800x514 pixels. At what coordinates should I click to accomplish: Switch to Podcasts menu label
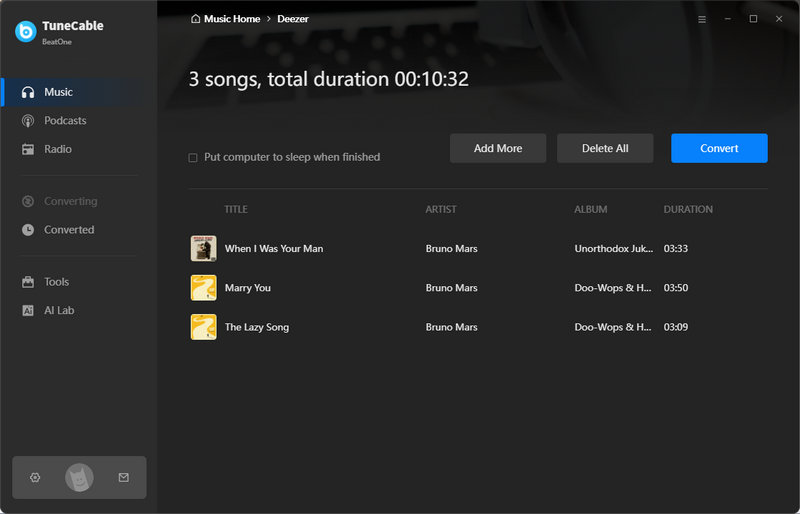65,120
